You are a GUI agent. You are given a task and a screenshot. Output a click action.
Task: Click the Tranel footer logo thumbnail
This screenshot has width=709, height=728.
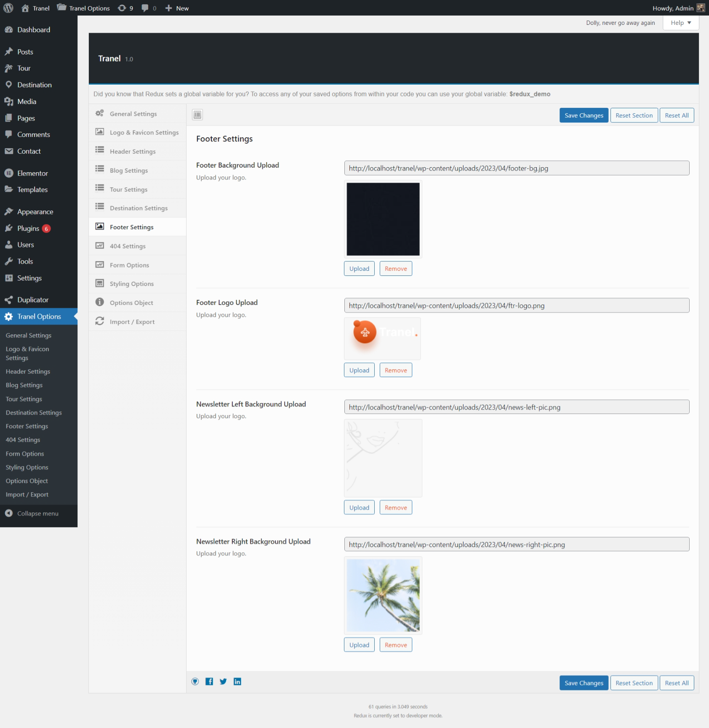pyautogui.click(x=382, y=339)
